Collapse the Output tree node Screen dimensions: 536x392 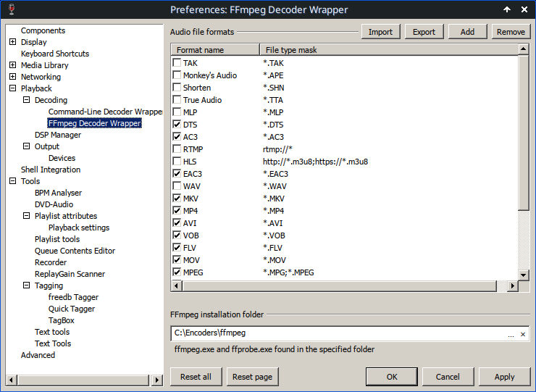[x=26, y=146]
